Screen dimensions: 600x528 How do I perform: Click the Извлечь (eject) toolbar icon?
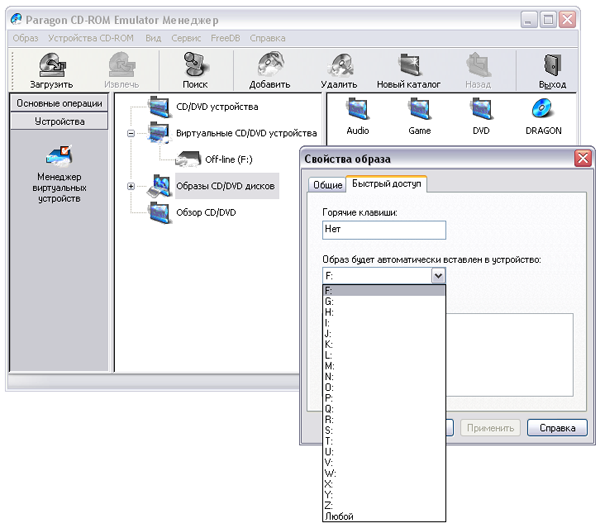point(122,65)
